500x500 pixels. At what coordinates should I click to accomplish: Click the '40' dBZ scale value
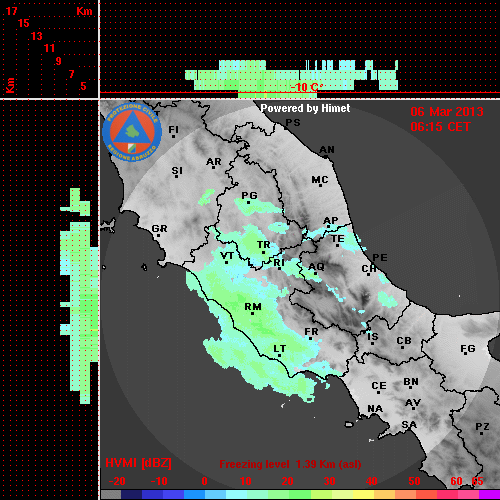371,481
